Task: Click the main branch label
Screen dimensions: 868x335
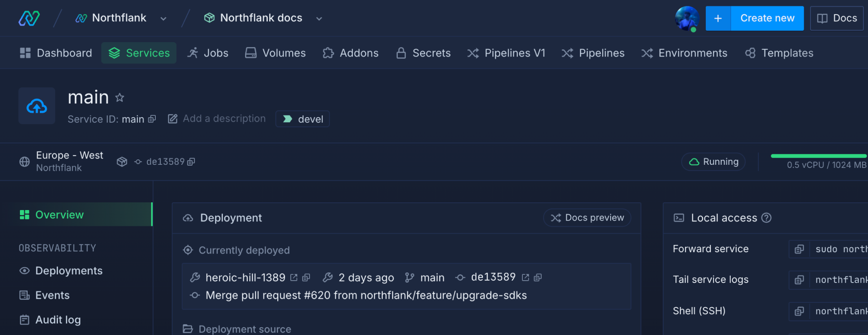Action: 432,278
